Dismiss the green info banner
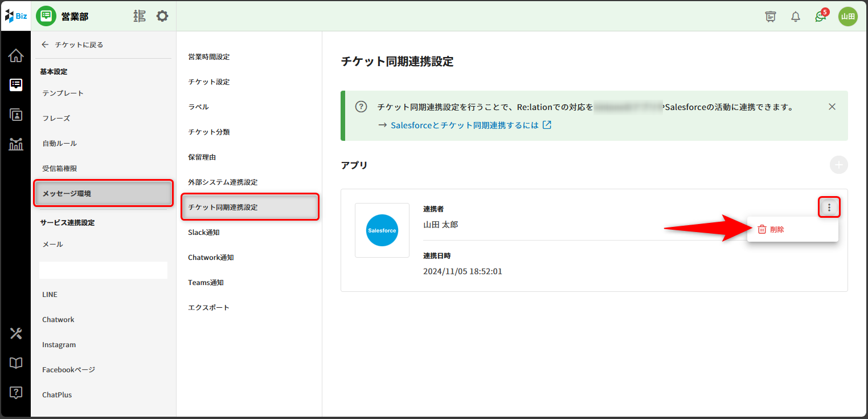Image resolution: width=868 pixels, height=419 pixels. 832,107
